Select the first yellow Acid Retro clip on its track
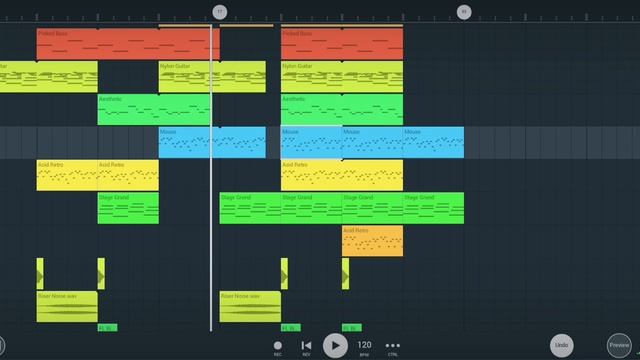This screenshot has height=360, width=640. tap(67, 175)
